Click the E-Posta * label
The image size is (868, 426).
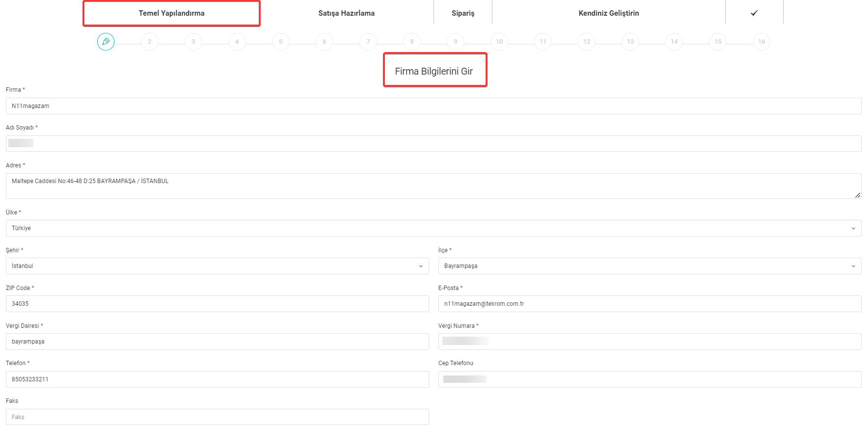coord(451,288)
